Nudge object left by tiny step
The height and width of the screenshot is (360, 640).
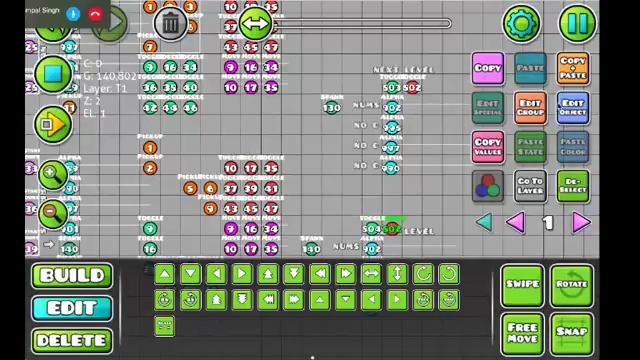(x=371, y=300)
